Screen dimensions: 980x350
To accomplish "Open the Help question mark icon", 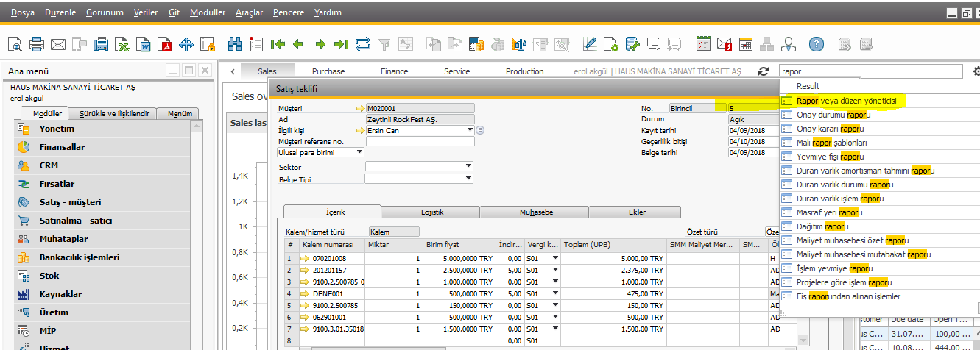I will (x=816, y=45).
